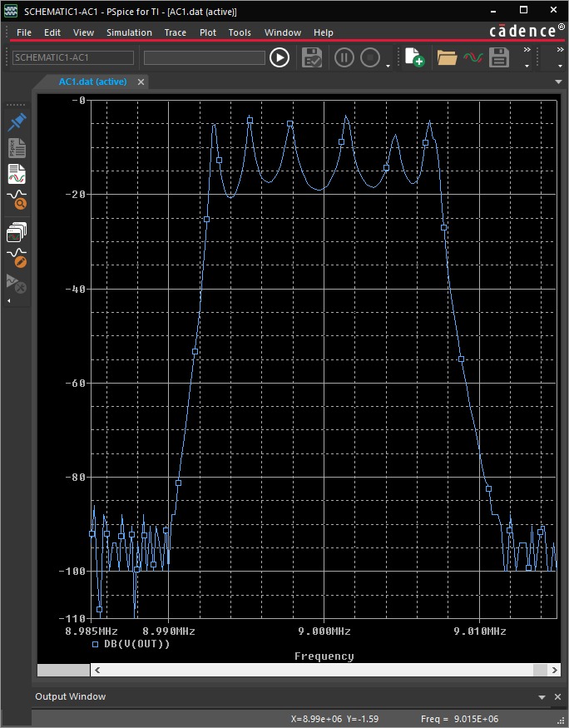Click the DB(V(OUT)) trace legend label

[137, 644]
